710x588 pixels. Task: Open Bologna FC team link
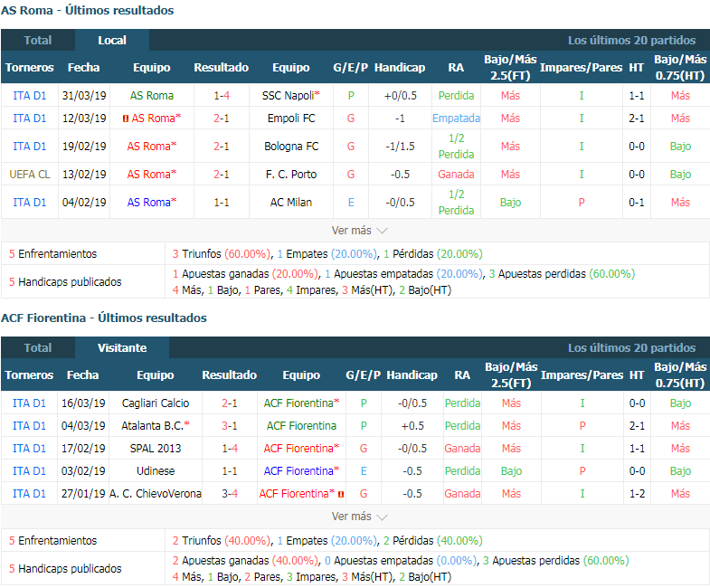click(x=290, y=147)
